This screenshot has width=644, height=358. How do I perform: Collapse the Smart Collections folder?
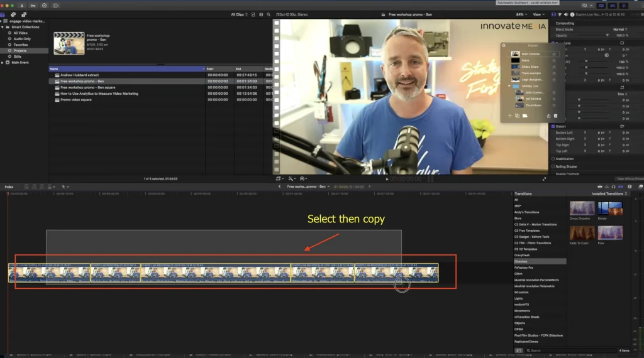(x=3, y=27)
